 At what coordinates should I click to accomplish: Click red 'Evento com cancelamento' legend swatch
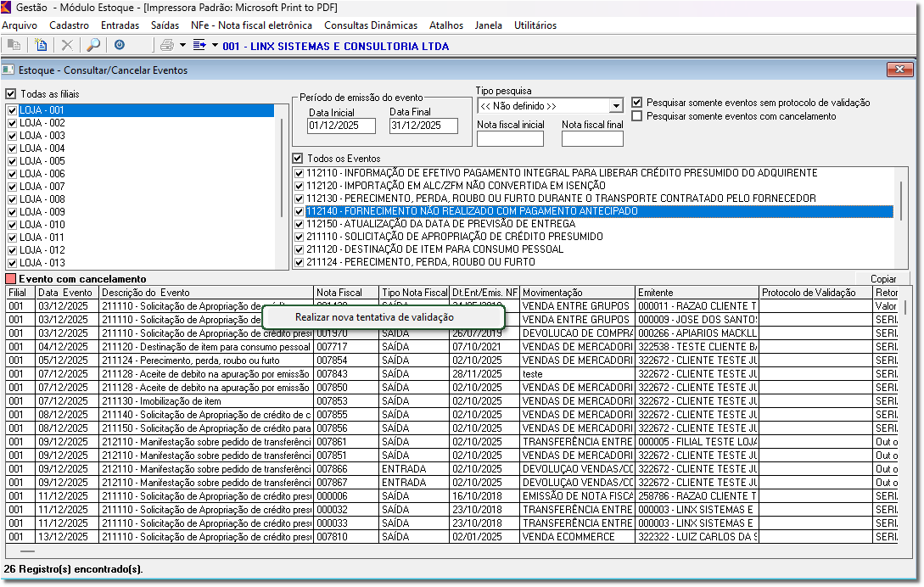click(x=10, y=279)
